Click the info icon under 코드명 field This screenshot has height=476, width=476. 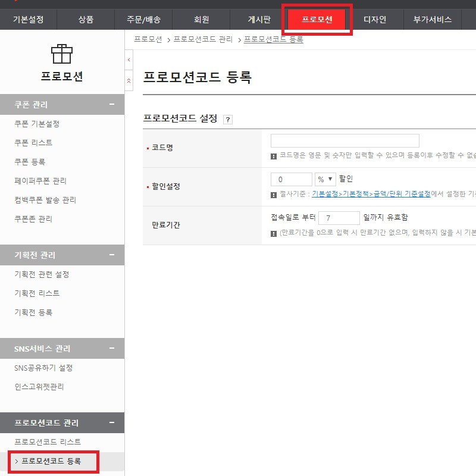[274, 156]
